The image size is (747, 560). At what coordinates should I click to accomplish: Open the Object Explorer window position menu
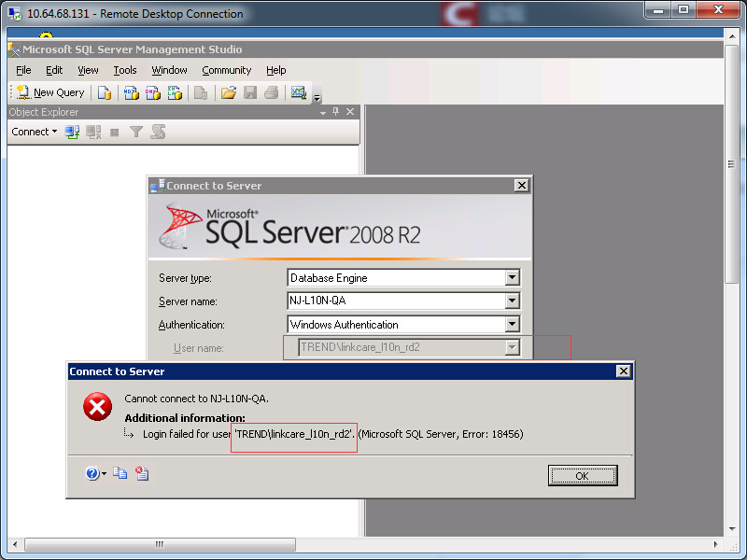pyautogui.click(x=323, y=112)
